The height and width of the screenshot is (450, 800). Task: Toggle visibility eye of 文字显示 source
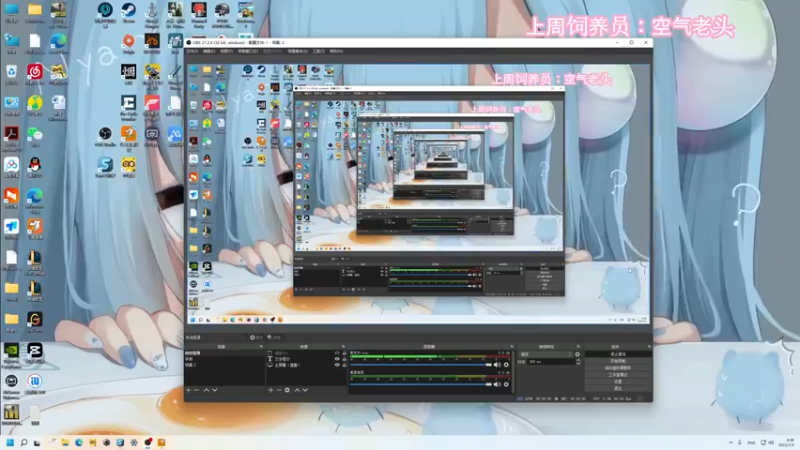click(337, 359)
